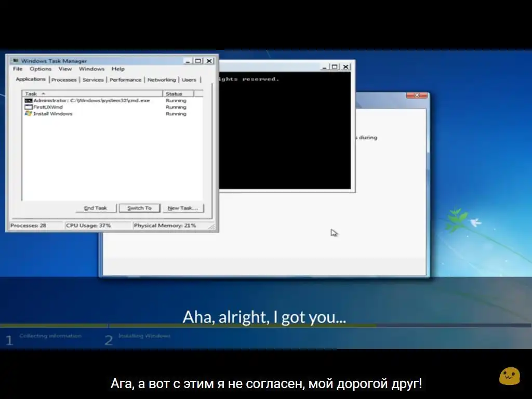Click the FirstUXWnd window icon in task list

(28, 107)
